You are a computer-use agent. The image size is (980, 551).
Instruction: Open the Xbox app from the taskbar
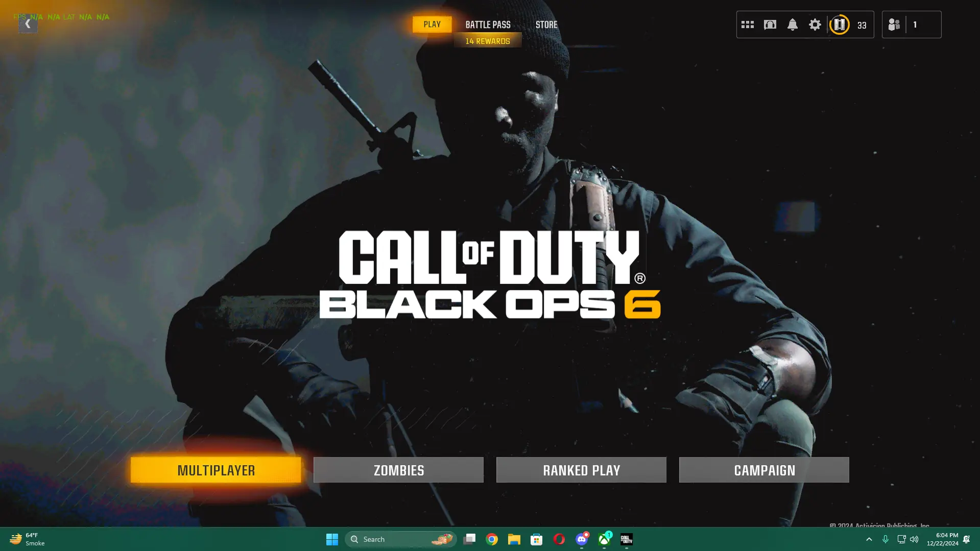604,539
